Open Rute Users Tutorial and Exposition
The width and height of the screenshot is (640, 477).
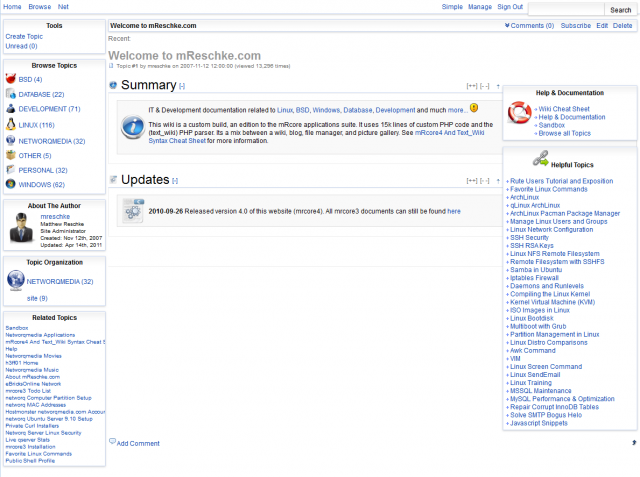click(562, 181)
